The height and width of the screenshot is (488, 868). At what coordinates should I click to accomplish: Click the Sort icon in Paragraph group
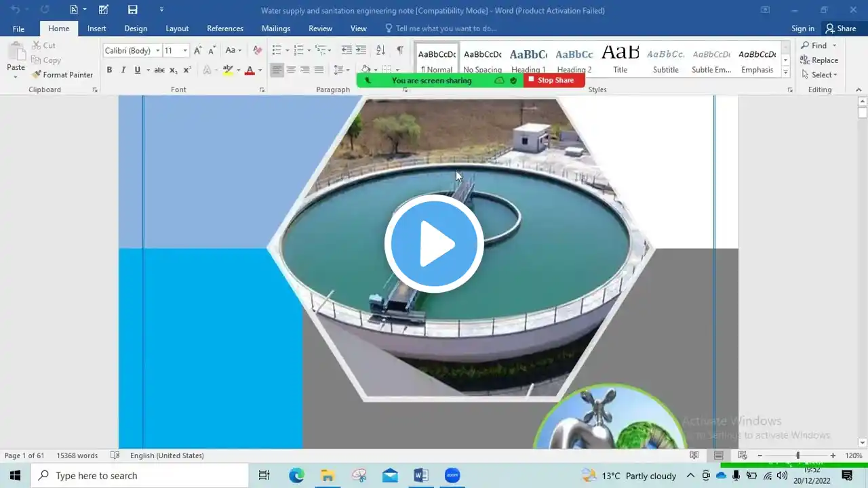pyautogui.click(x=380, y=50)
